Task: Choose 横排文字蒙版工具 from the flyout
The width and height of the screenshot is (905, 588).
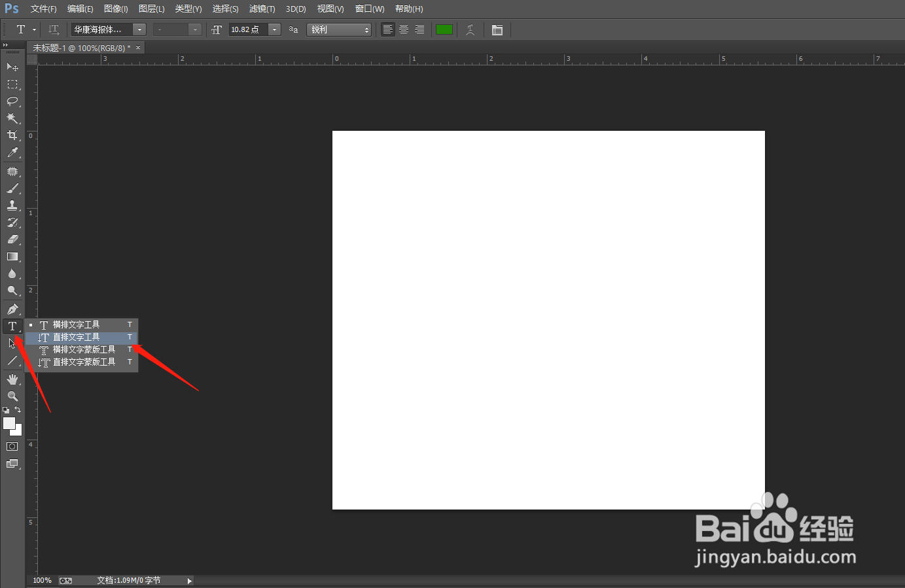Action: [x=81, y=350]
